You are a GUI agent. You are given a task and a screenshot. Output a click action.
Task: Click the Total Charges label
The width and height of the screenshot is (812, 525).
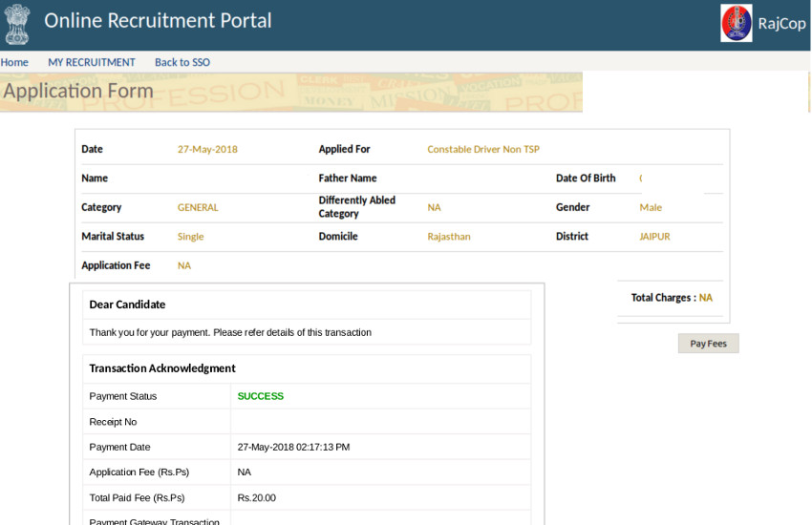663,298
